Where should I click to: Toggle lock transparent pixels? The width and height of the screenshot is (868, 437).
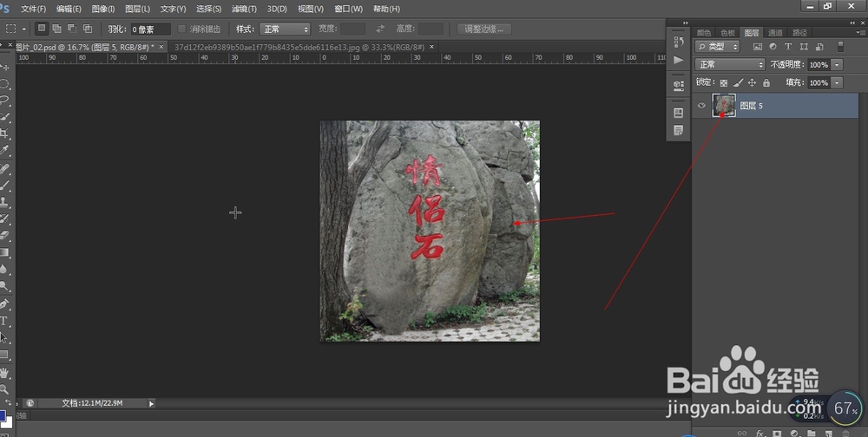pos(724,83)
